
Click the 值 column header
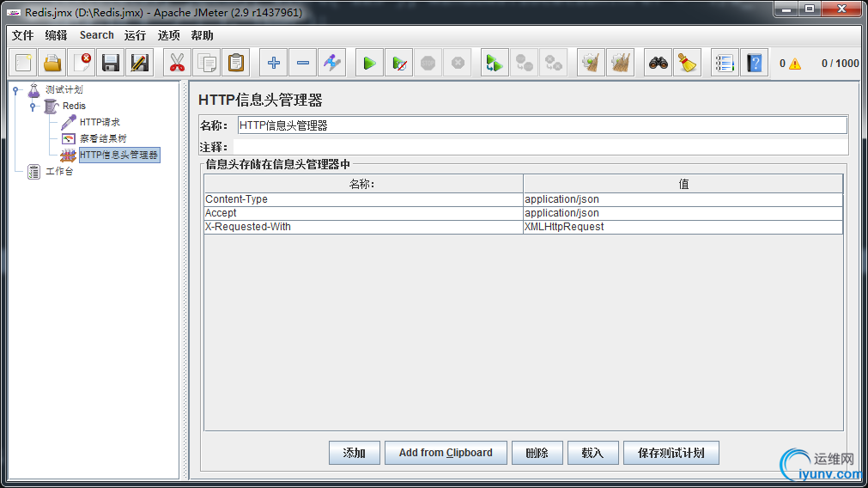(683, 184)
